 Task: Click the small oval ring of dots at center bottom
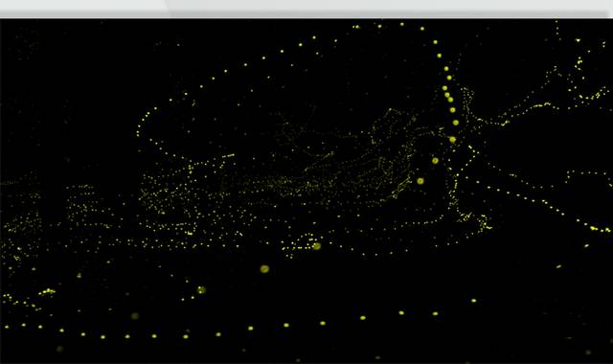(299, 245)
